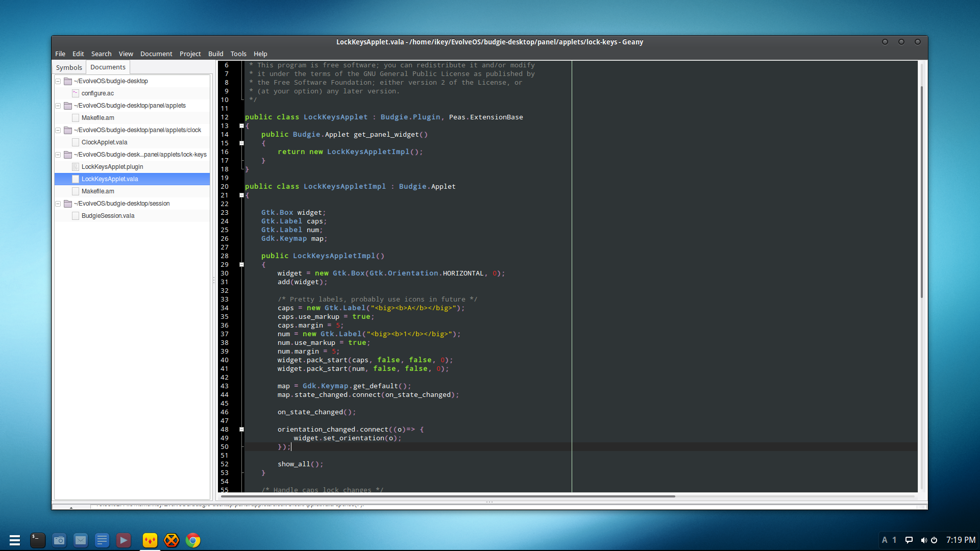
Task: Click 'return new LockKeysAppletImpl();' line
Action: point(350,152)
